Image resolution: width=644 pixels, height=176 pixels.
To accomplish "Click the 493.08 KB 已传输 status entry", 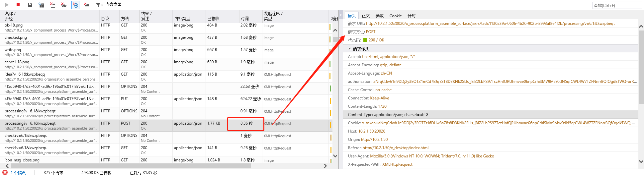I will (96, 173).
